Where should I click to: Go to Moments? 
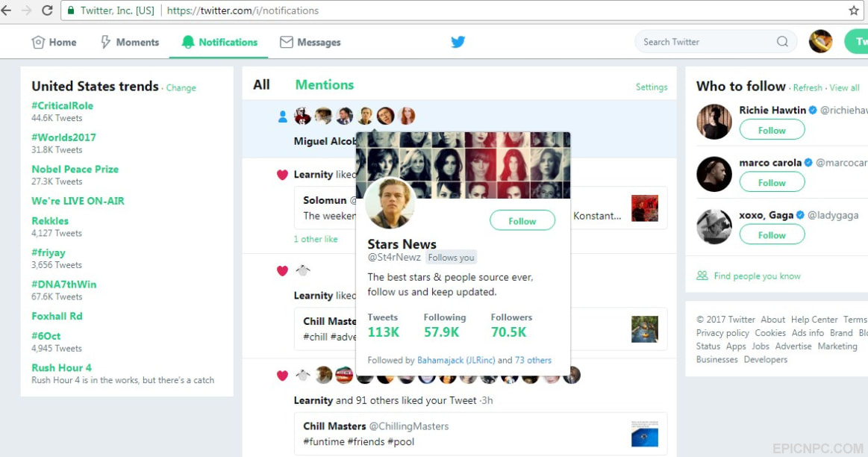pyautogui.click(x=130, y=42)
